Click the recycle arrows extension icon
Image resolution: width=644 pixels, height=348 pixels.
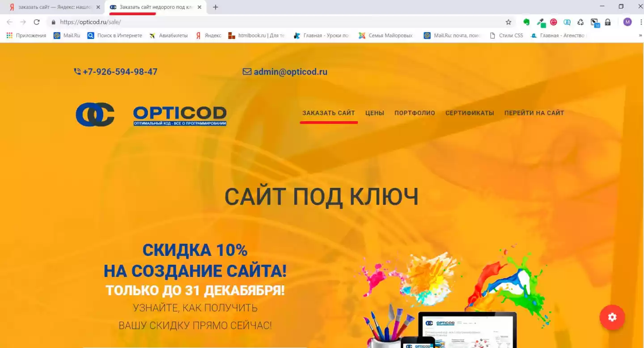tap(580, 22)
